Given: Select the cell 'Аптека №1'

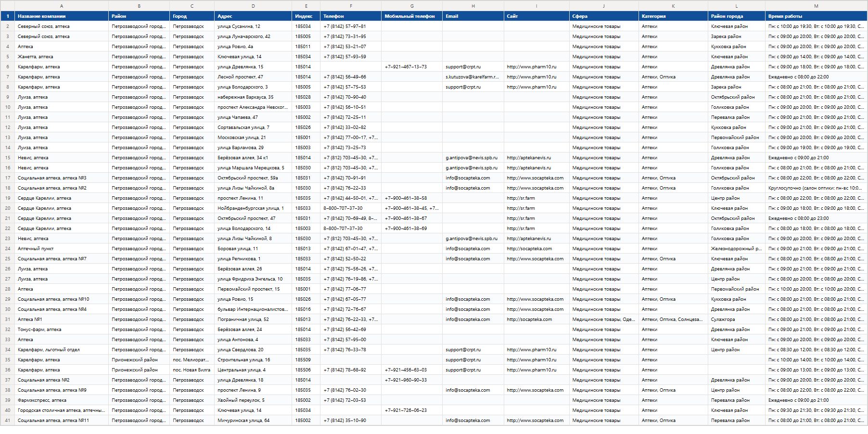Looking at the screenshot, I should [x=62, y=319].
